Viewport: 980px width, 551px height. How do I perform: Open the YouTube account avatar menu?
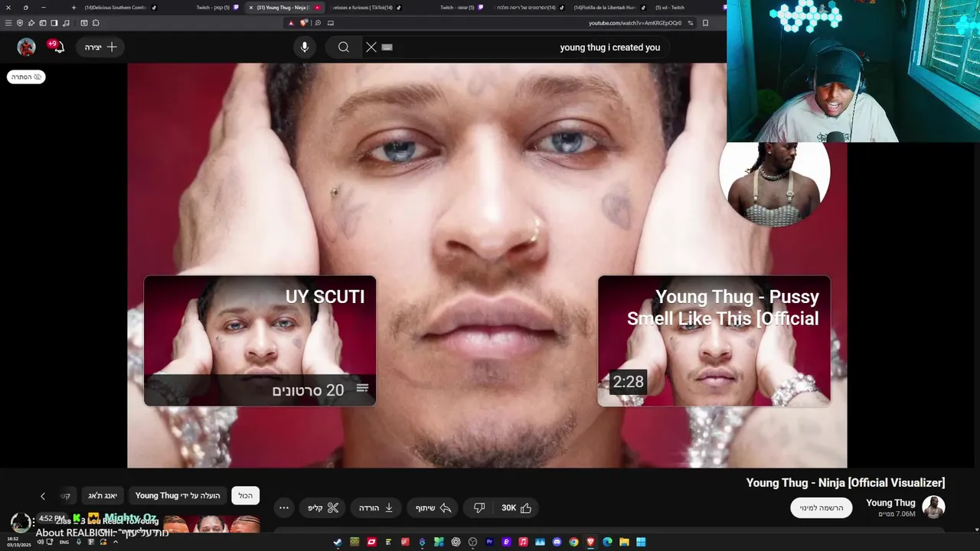pos(27,47)
